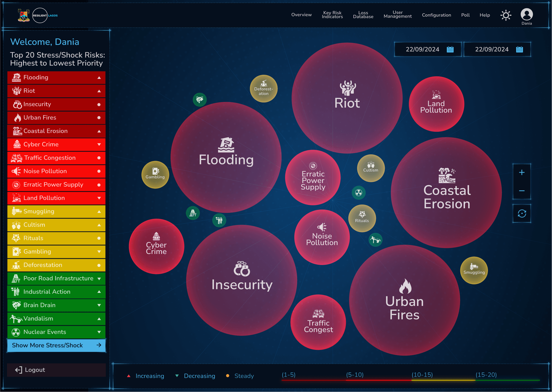Click Show More Stress/Shock button
This screenshot has width=552, height=392.
tap(56, 345)
